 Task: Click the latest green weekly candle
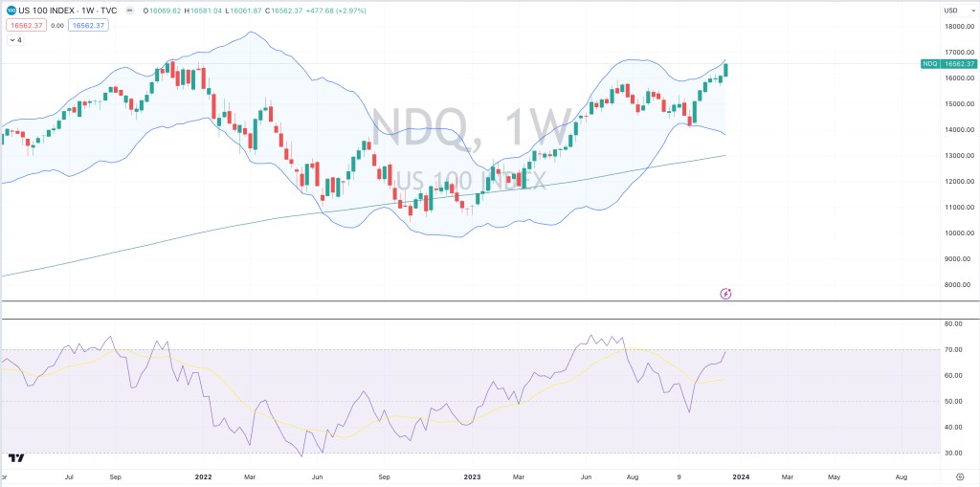[726, 68]
